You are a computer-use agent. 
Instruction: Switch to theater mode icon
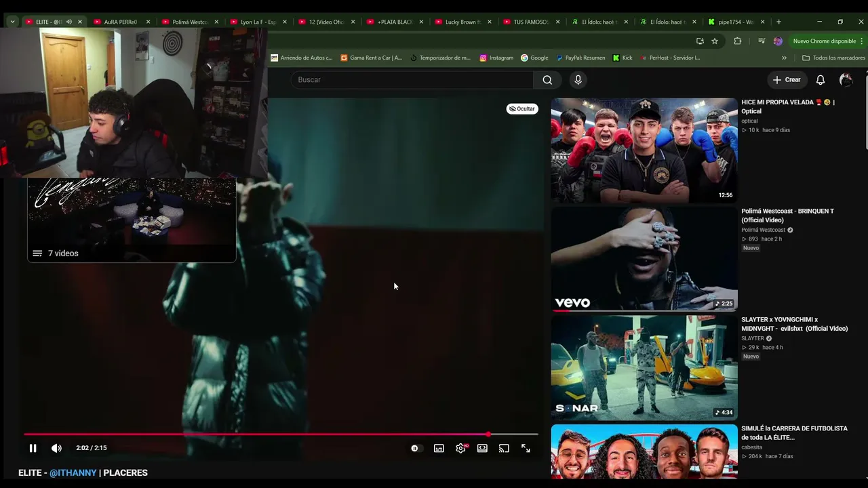[482, 448]
